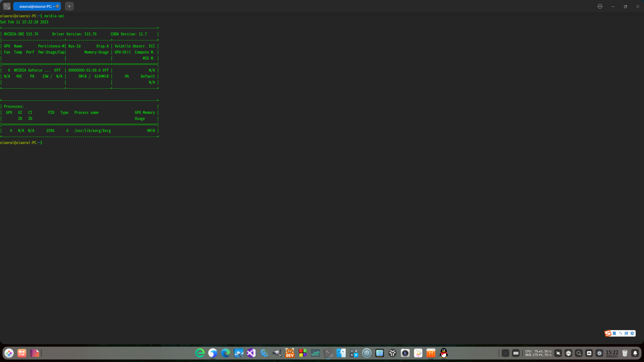The height and width of the screenshot is (362, 644).
Task: Collapse the system tray arrow
Action: coord(505,353)
